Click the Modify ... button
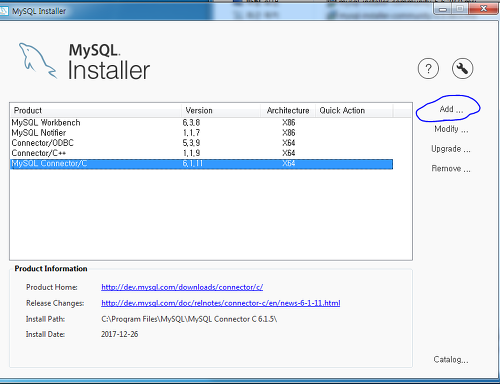This screenshot has height=384, width=500. (x=451, y=129)
